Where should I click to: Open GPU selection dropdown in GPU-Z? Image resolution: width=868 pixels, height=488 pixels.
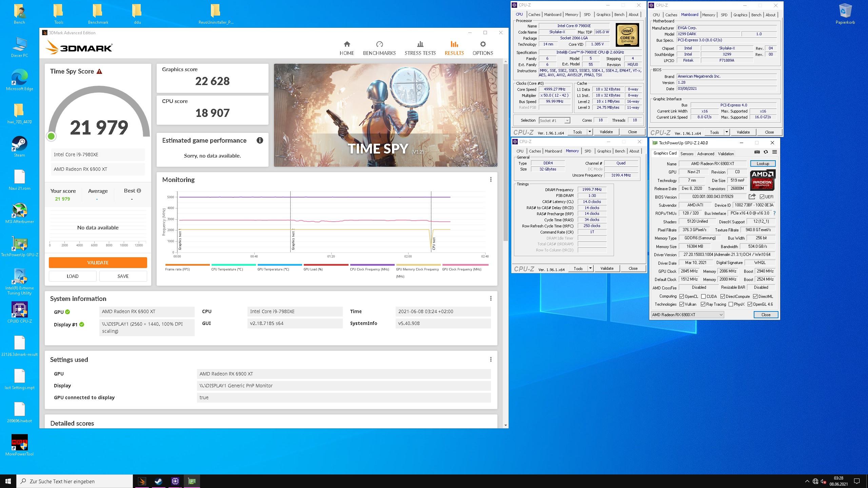[x=687, y=314]
